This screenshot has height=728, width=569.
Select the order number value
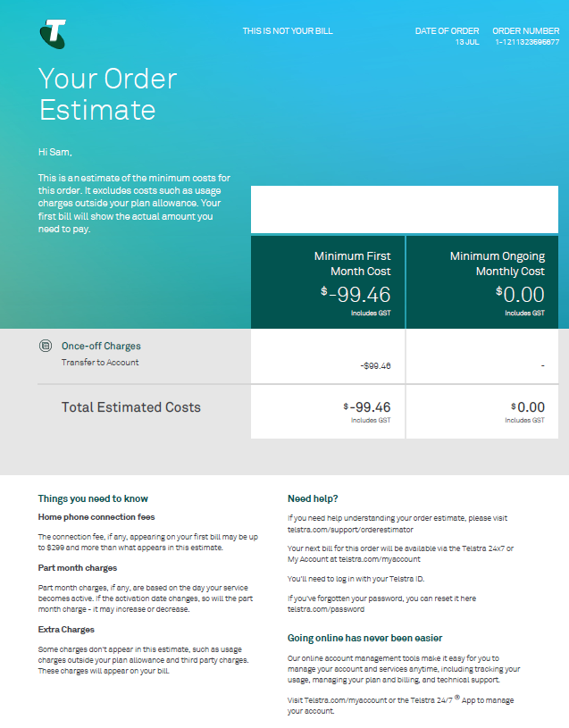[x=527, y=42]
